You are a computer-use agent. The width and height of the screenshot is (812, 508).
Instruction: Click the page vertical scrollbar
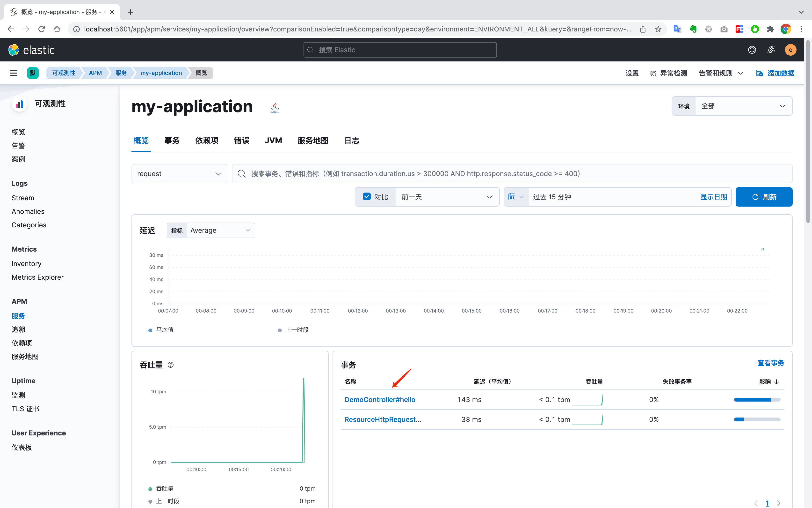click(808, 132)
